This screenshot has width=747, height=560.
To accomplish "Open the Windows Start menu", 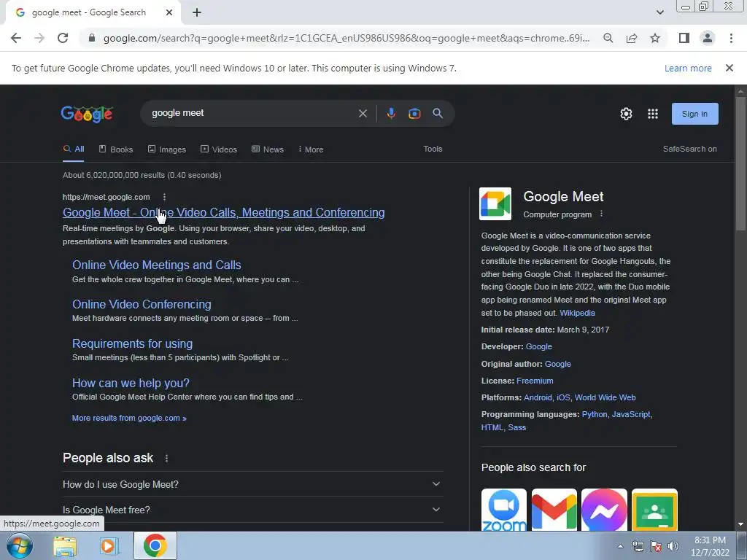I will 19,545.
